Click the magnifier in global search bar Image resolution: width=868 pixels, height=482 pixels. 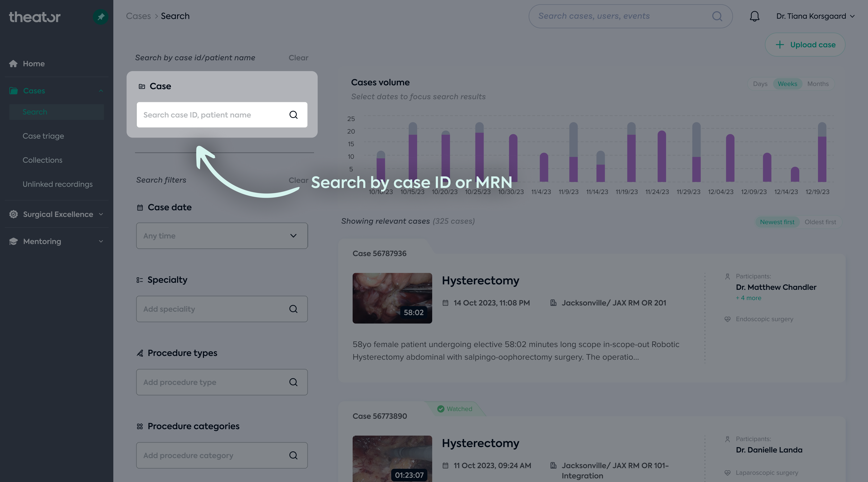tap(717, 16)
